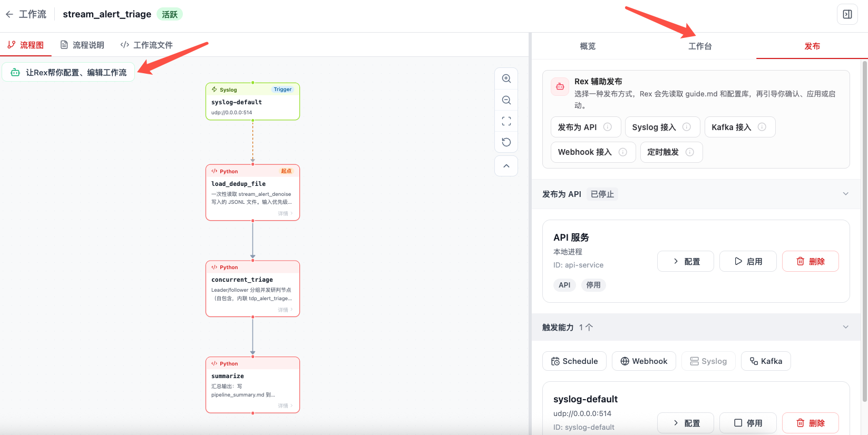Select the summarize node
This screenshot has height=435, width=868.
(x=252, y=385)
